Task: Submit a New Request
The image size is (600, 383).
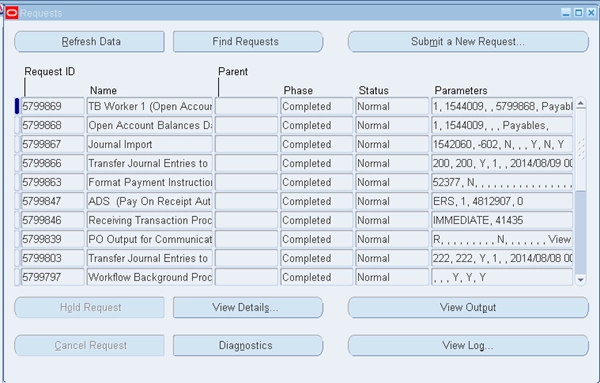Action: point(468,41)
